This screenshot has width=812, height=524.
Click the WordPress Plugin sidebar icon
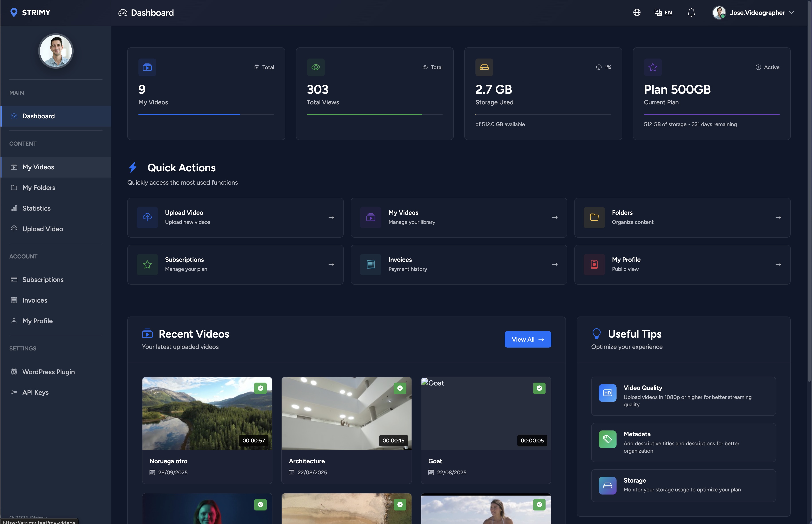click(x=14, y=371)
